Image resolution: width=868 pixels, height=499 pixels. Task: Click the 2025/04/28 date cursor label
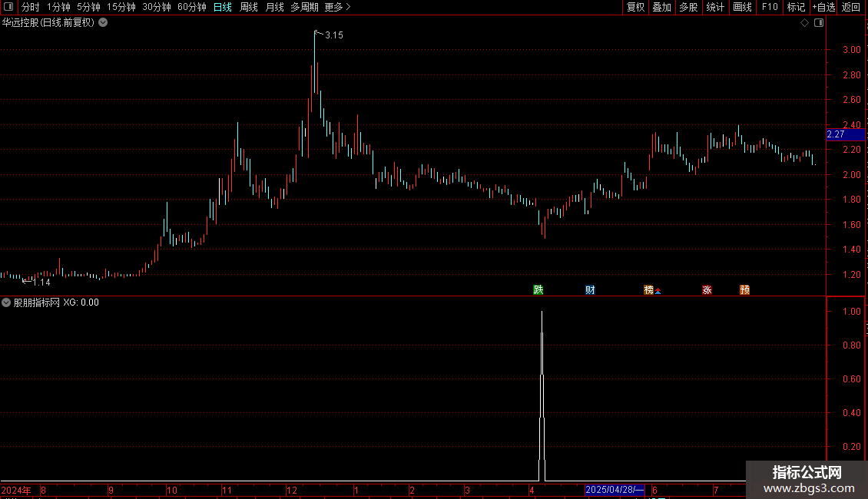point(615,490)
